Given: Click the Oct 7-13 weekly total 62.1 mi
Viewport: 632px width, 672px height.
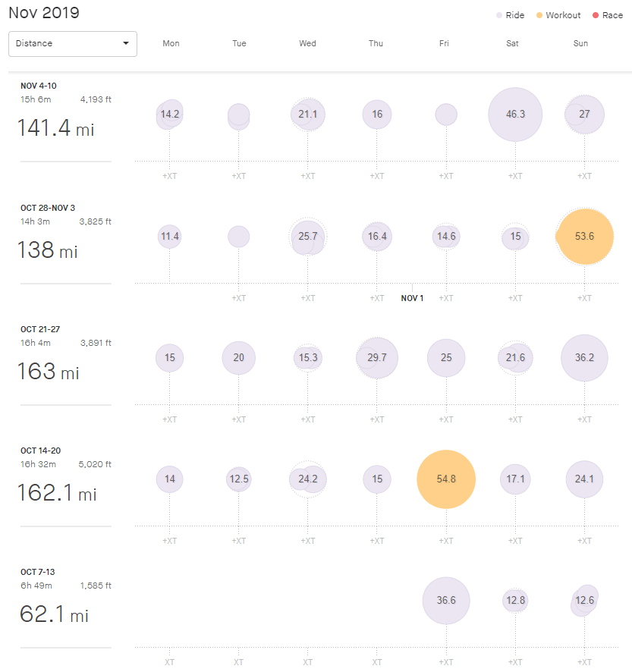Looking at the screenshot, I should click(x=54, y=614).
